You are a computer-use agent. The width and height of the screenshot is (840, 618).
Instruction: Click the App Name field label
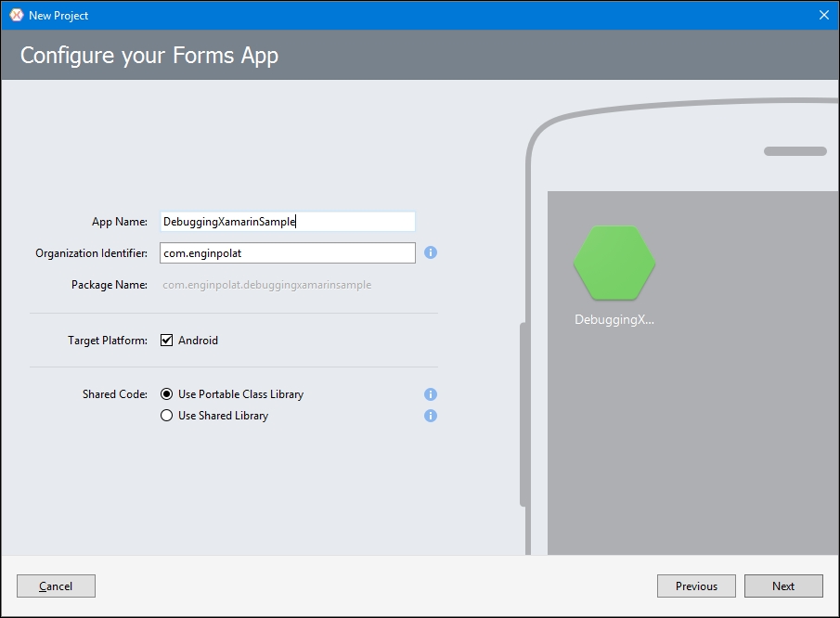tap(120, 221)
